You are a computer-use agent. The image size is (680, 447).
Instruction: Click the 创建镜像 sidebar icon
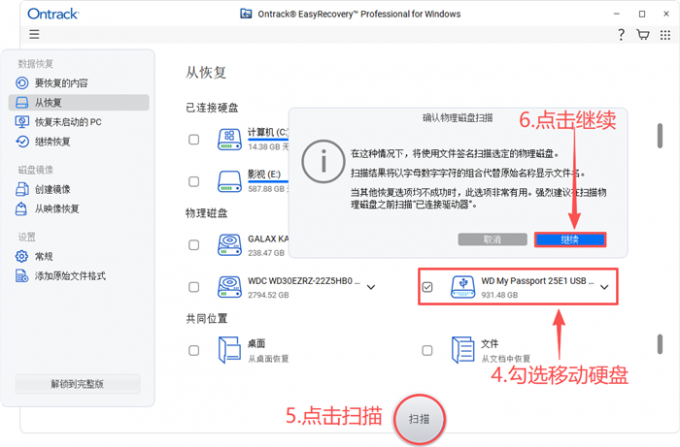click(x=22, y=189)
